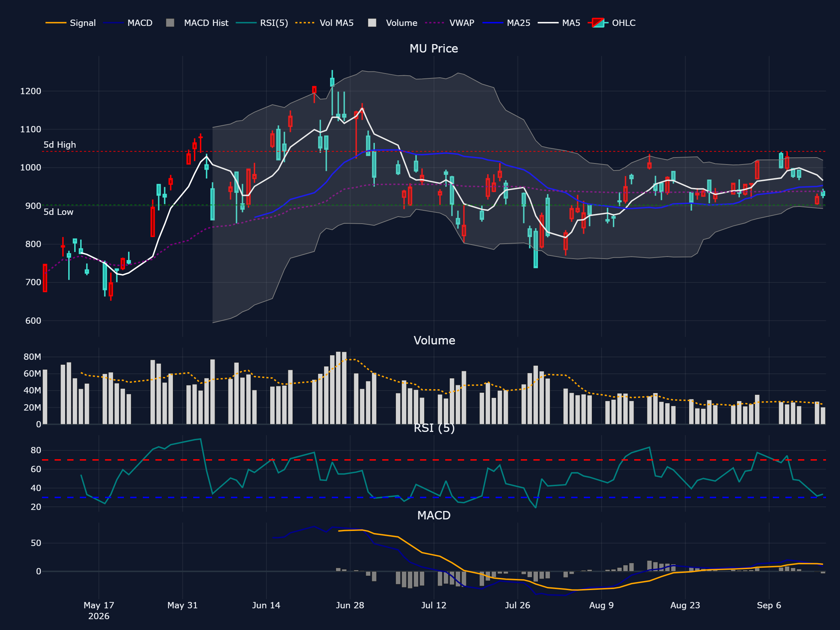Click the 80M volume axis label
Image resolution: width=840 pixels, height=630 pixels.
click(x=32, y=357)
